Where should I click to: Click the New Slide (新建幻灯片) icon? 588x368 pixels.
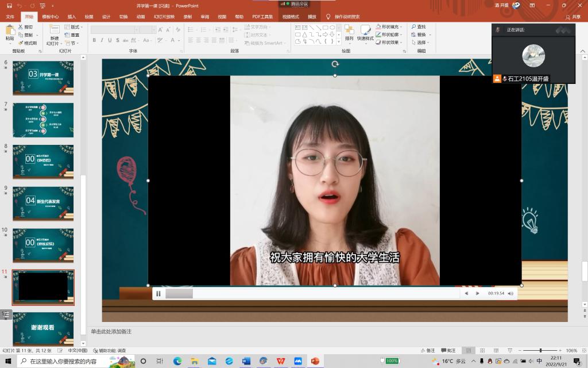(53, 33)
